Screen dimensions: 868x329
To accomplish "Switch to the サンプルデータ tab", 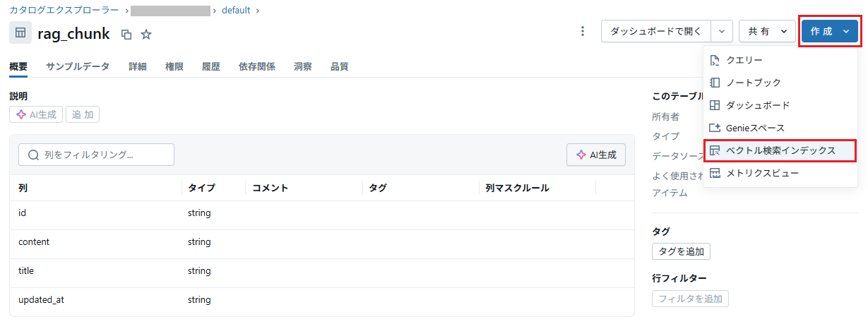I will coord(78,66).
